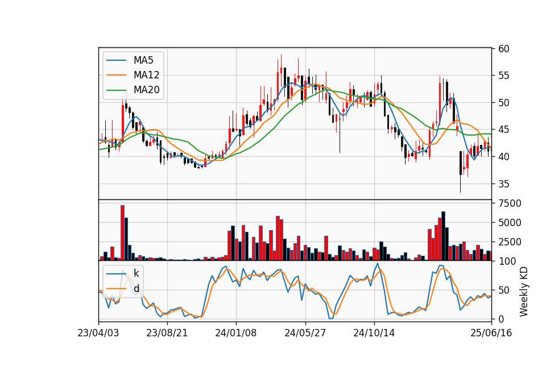Screen dimensions: 546x392
Task: Click the price axis label 35
Action: [x=503, y=184]
